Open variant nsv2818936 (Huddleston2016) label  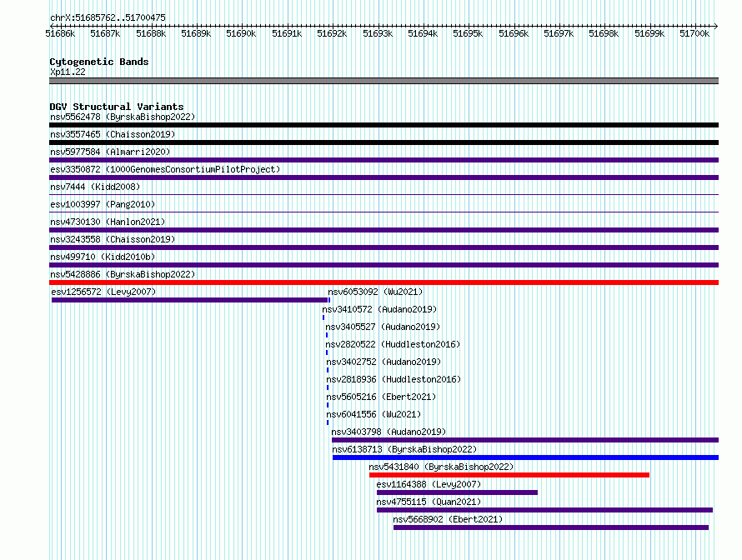(x=394, y=379)
